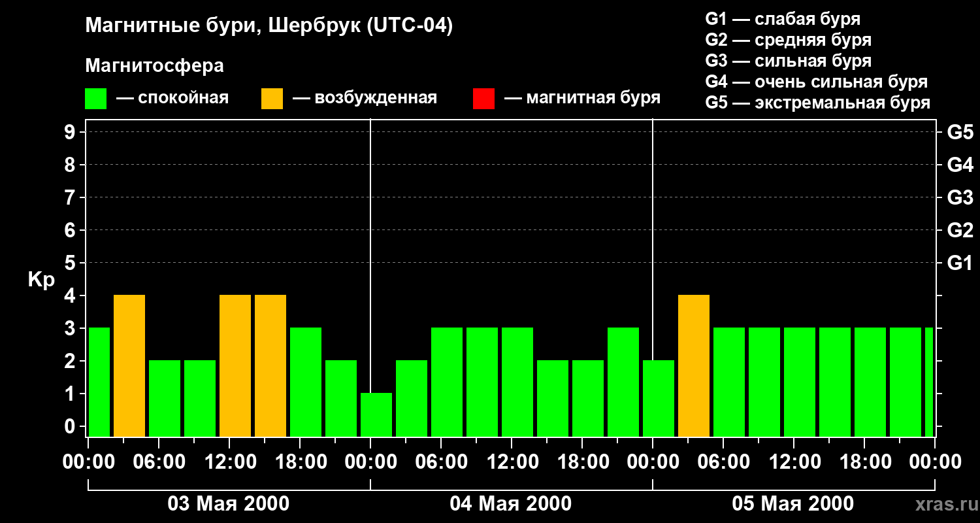Click the '18:00' time label under 05 Мая
This screenshot has height=523, width=980.
[864, 462]
